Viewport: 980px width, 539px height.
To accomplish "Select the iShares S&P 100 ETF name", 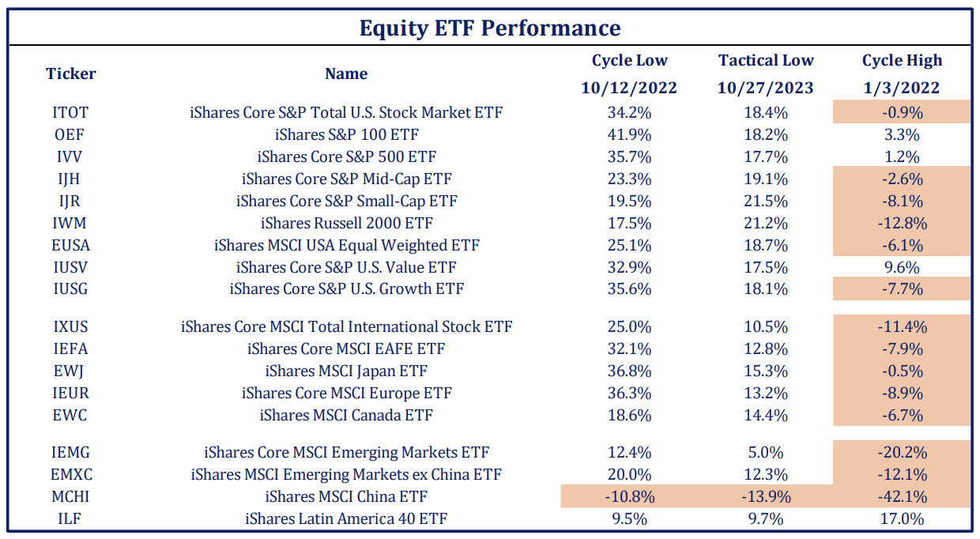I will tap(346, 134).
